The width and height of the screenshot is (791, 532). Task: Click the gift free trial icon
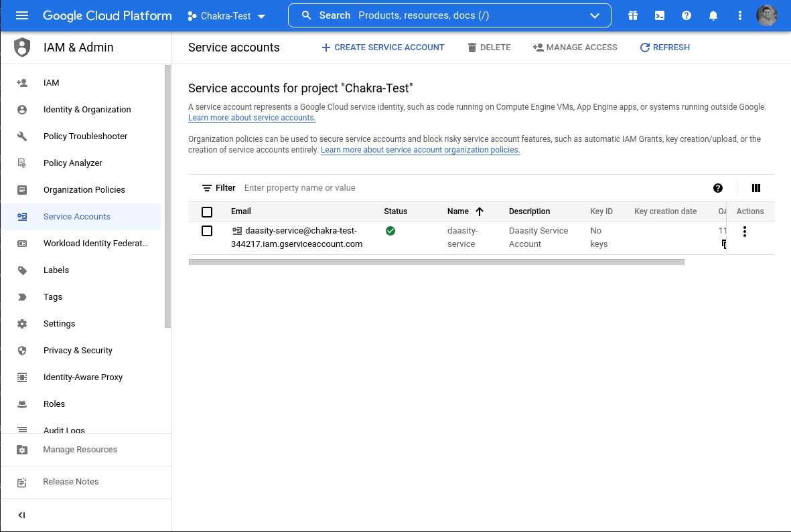coord(633,15)
